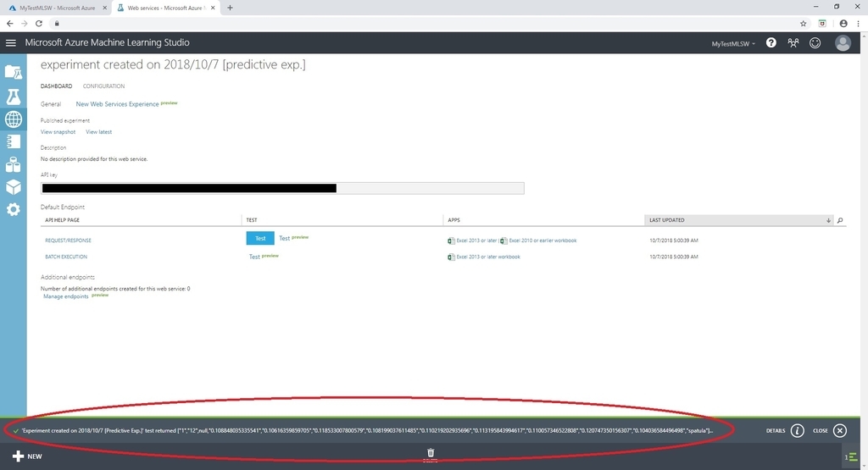Select Web Services globe icon in sidebar
Viewport: 868px width, 470px height.
14,119
